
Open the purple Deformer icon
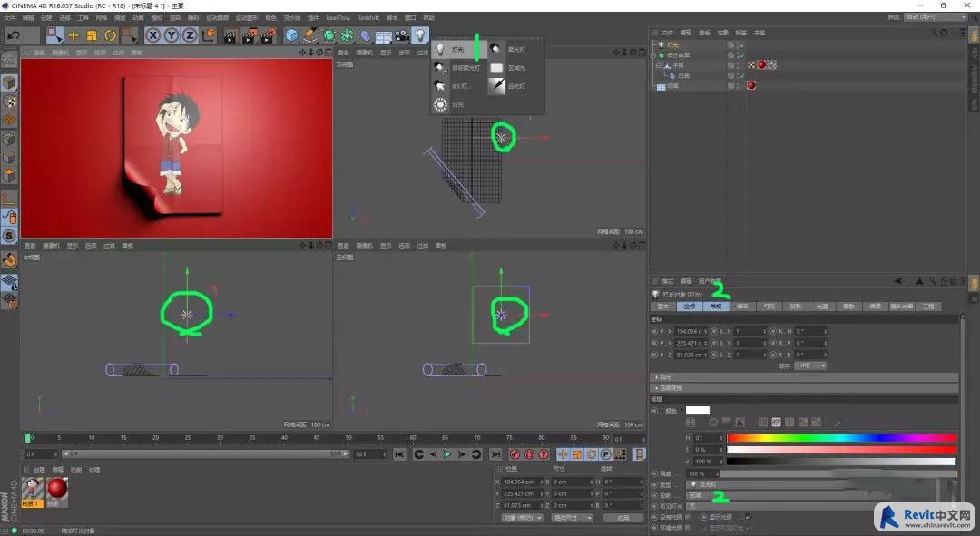coord(366,35)
